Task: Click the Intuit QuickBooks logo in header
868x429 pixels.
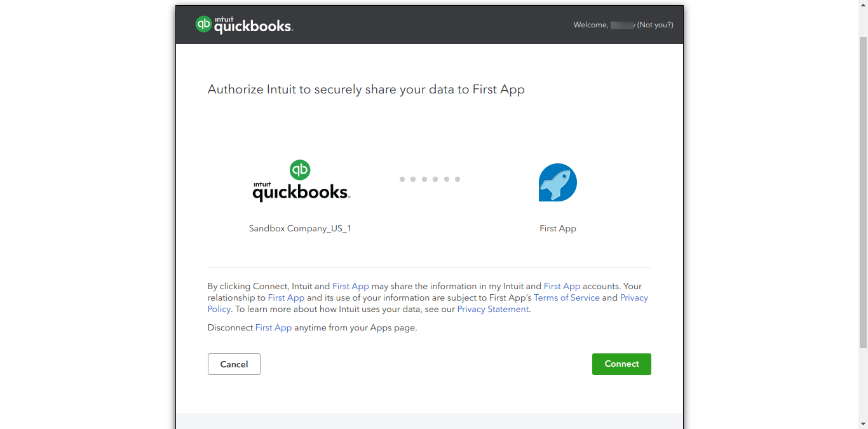Action: click(244, 25)
